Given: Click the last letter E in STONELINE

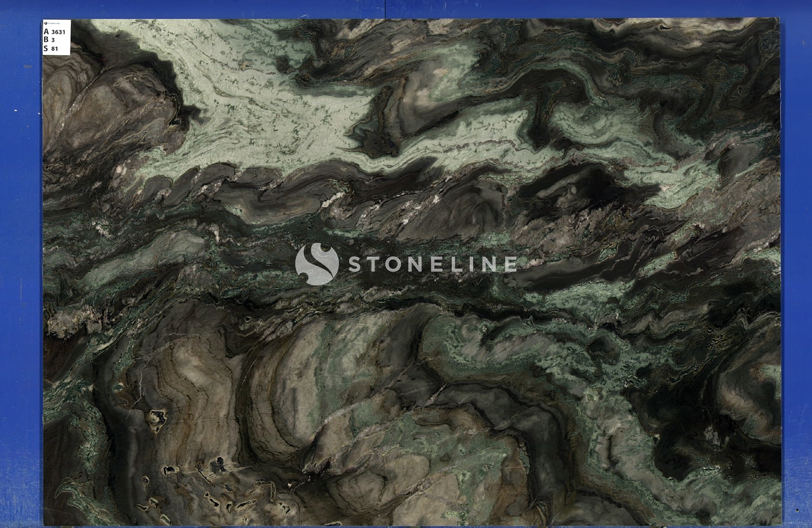Looking at the screenshot, I should 509,264.
